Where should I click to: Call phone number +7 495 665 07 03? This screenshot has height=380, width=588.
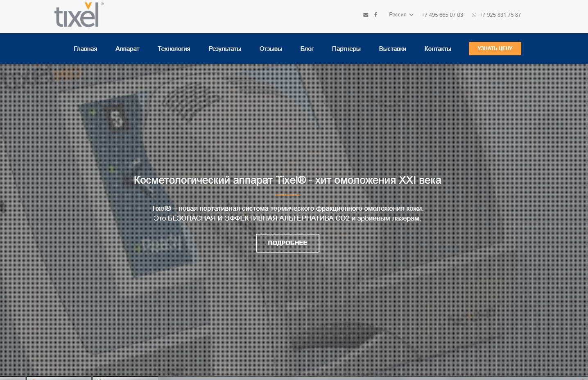pos(442,15)
